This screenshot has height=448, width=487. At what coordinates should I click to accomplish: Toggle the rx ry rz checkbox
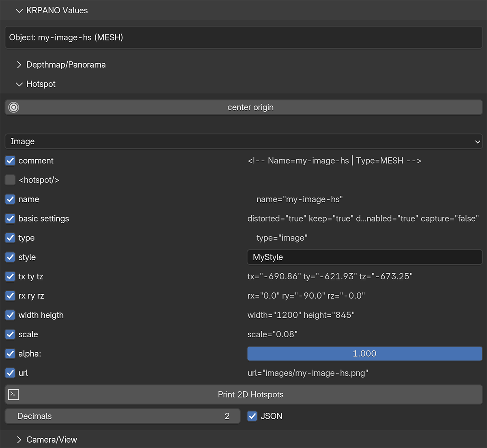pyautogui.click(x=11, y=296)
